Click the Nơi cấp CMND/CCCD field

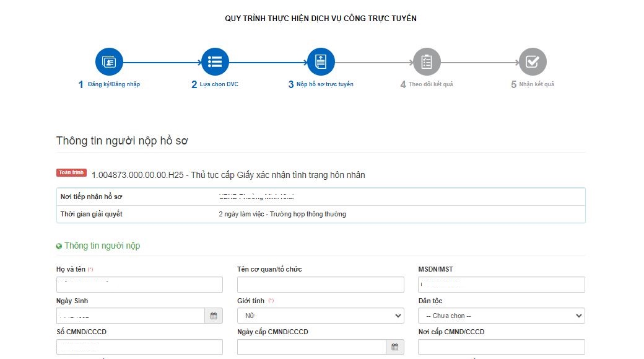click(501, 347)
